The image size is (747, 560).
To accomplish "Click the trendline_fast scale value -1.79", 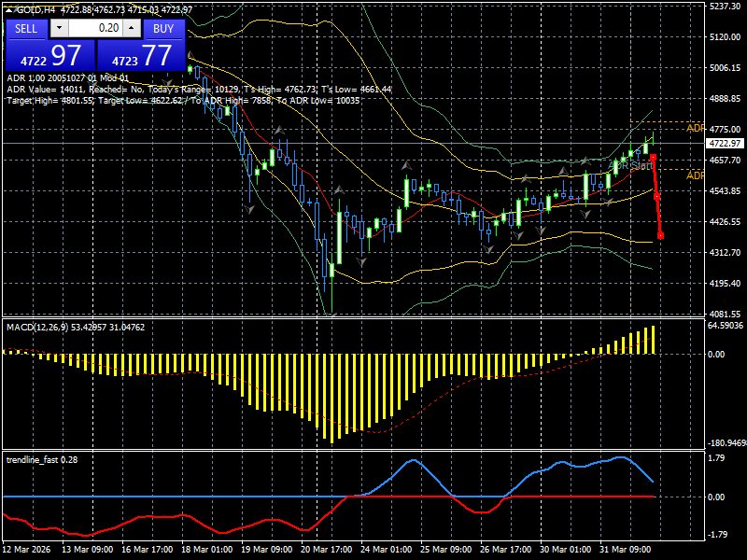I will tap(717, 535).
